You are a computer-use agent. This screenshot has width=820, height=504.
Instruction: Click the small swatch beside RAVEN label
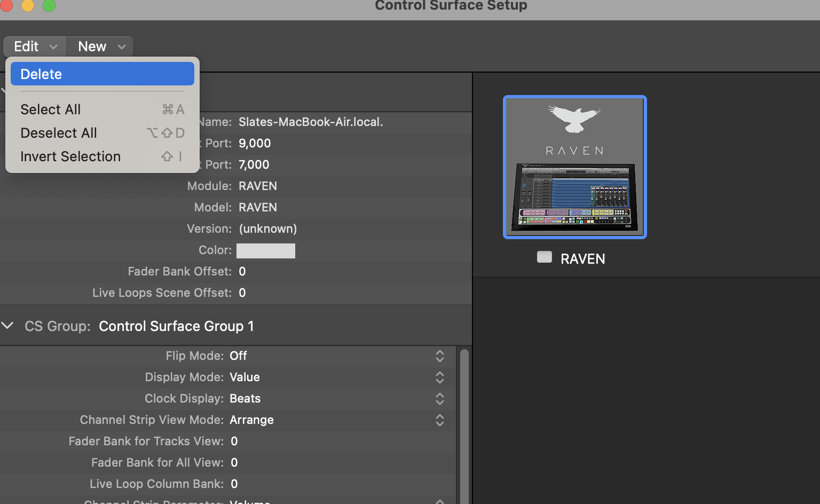(545, 257)
